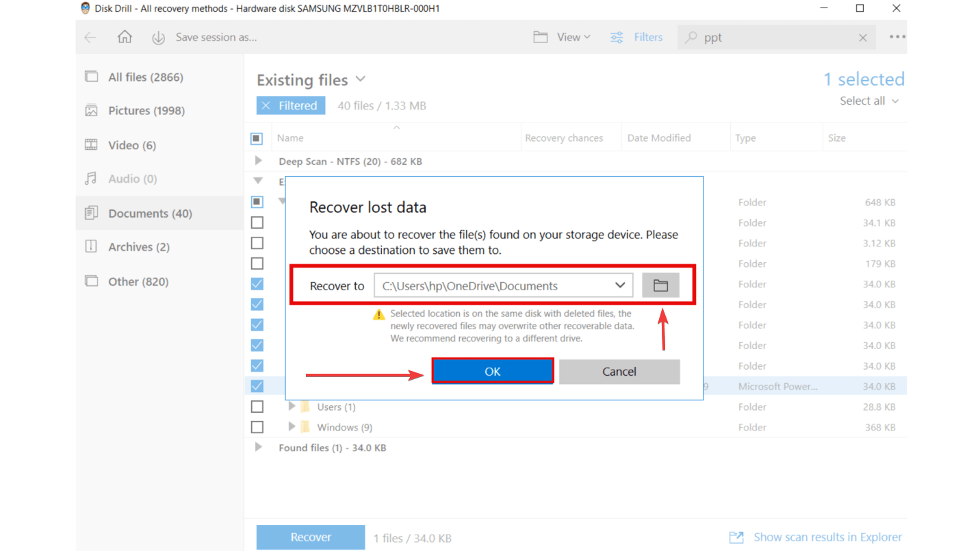This screenshot has height=551, width=980.
Task: Expand the Found files group
Action: click(259, 448)
